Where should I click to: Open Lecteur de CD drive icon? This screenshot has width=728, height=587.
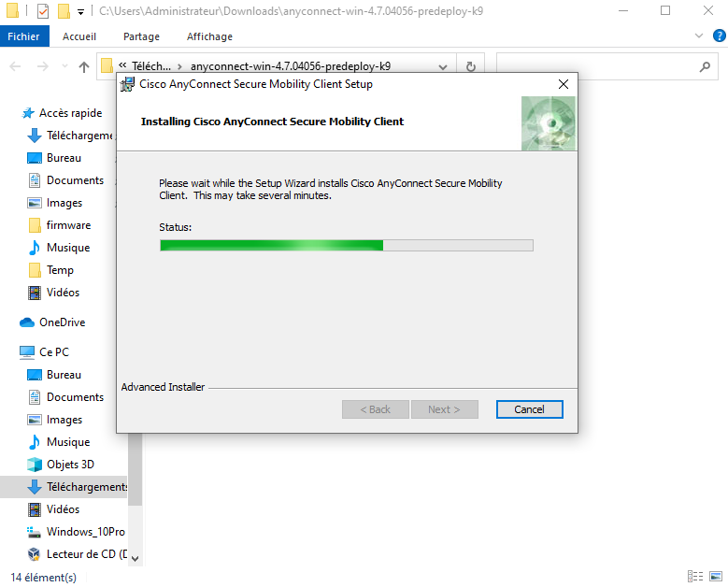(x=35, y=554)
